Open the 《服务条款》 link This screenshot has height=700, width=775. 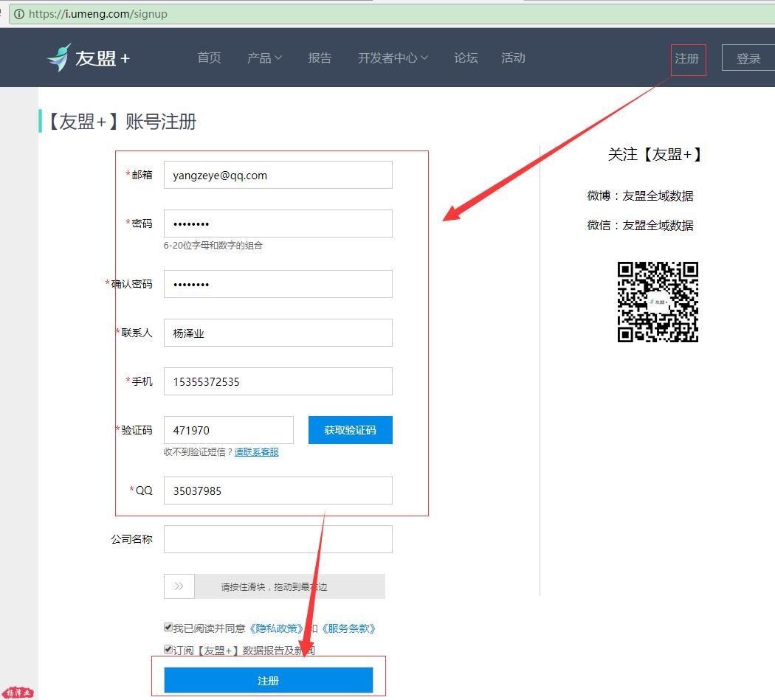click(x=348, y=628)
